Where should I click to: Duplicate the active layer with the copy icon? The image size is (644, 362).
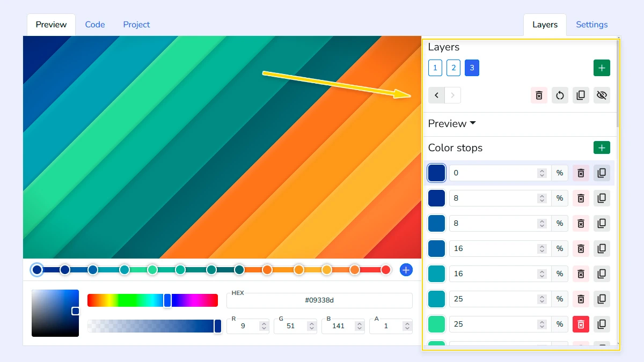pos(581,95)
